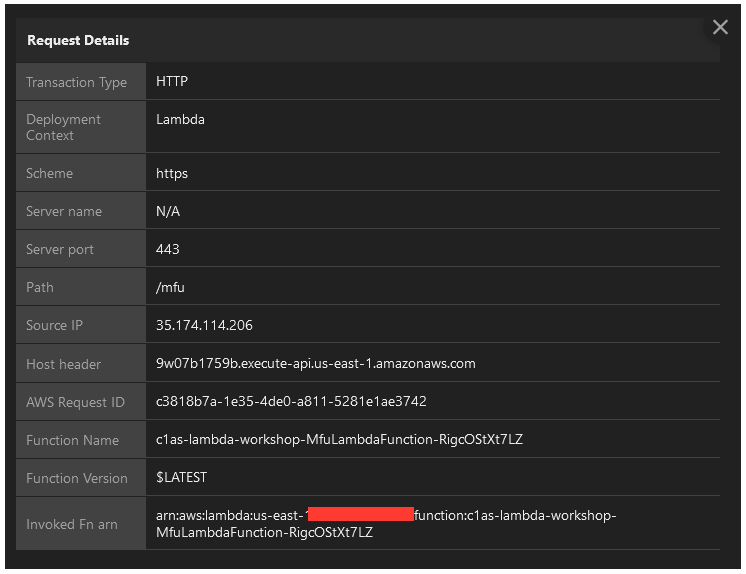Click the Function Version label
Image resolution: width=746 pixels, height=574 pixels.
[77, 478]
